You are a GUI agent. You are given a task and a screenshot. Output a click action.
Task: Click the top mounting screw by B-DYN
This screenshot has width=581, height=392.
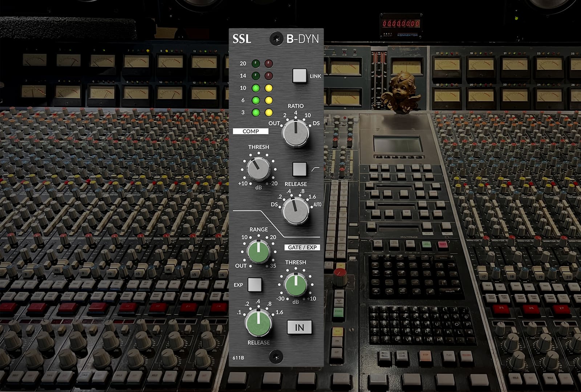(x=276, y=38)
